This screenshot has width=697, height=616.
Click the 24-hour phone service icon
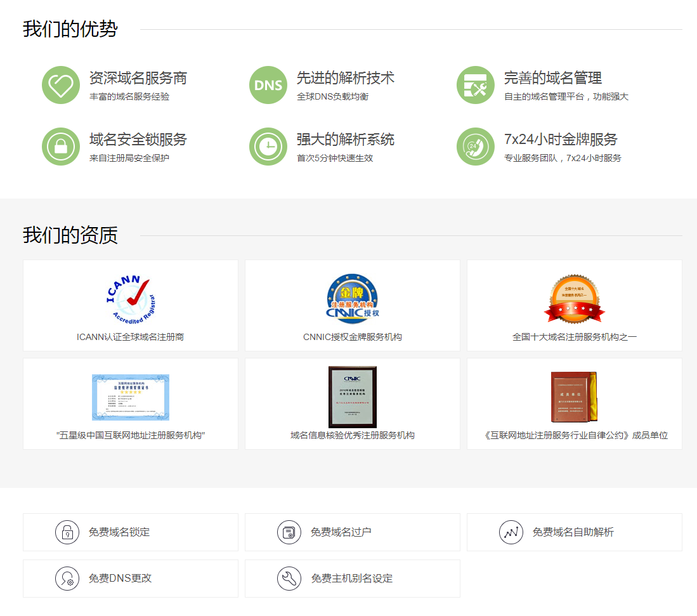pyautogui.click(x=475, y=147)
